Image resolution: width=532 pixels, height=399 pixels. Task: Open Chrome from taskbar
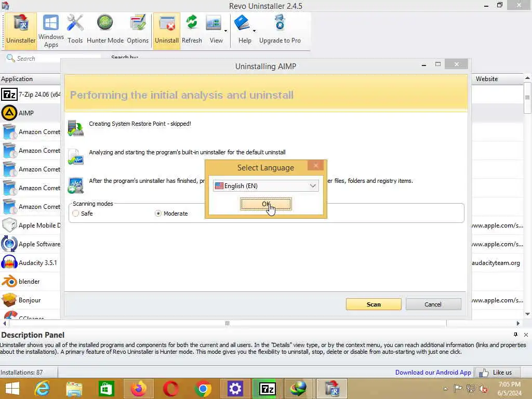tap(203, 389)
